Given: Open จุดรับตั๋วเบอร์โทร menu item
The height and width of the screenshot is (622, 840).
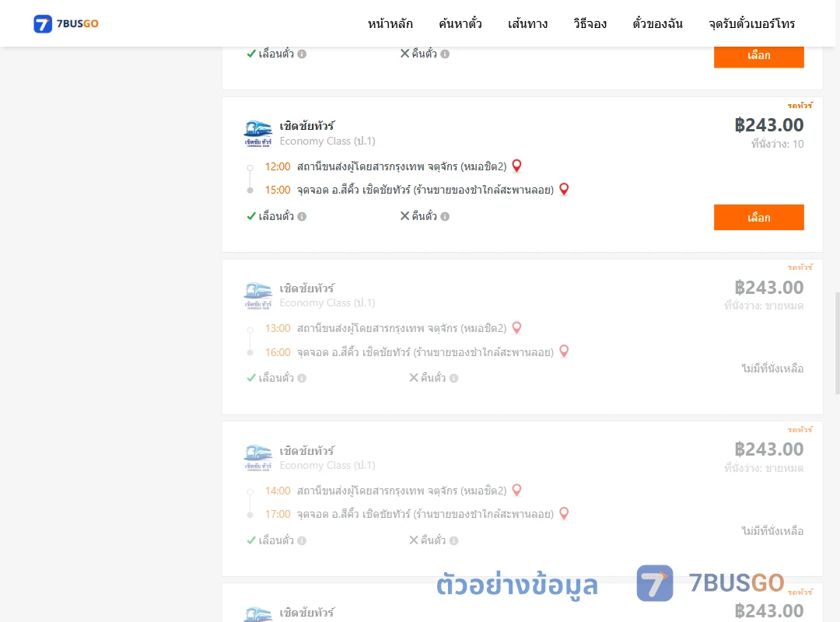Looking at the screenshot, I should (751, 23).
